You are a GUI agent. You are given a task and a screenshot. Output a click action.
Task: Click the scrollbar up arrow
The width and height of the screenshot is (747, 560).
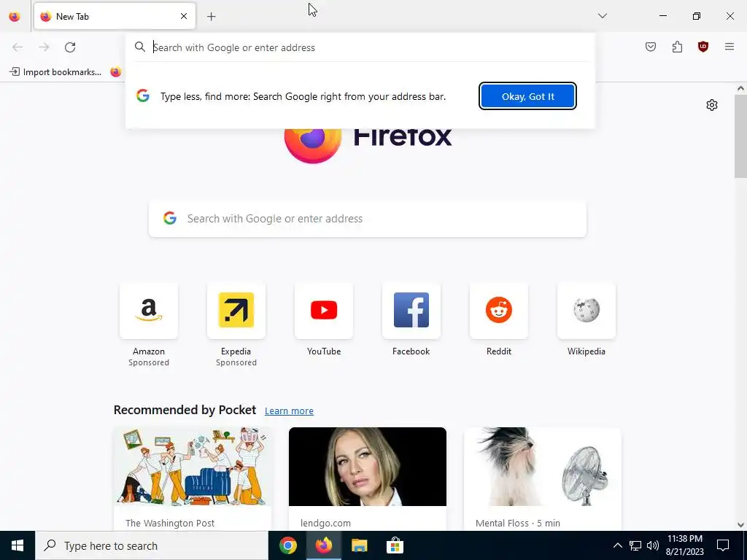[740, 88]
